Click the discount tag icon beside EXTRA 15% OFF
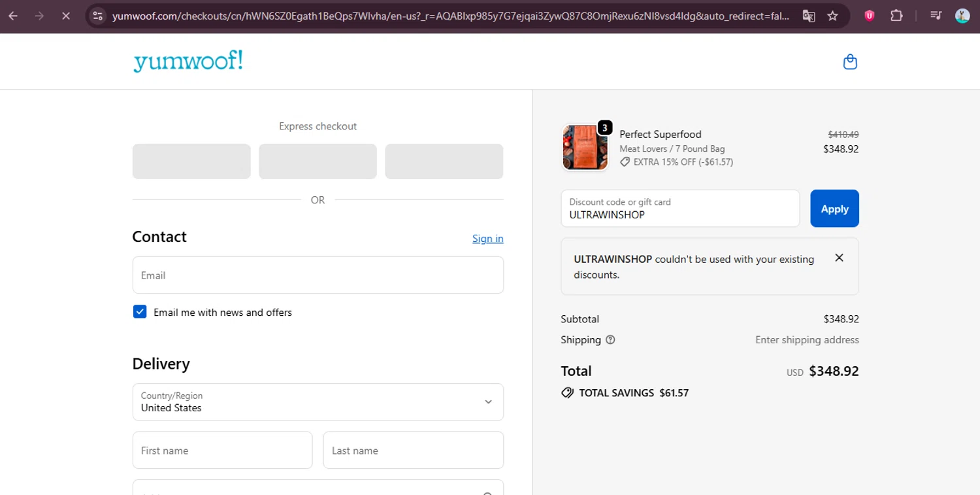This screenshot has height=495, width=980. click(625, 162)
